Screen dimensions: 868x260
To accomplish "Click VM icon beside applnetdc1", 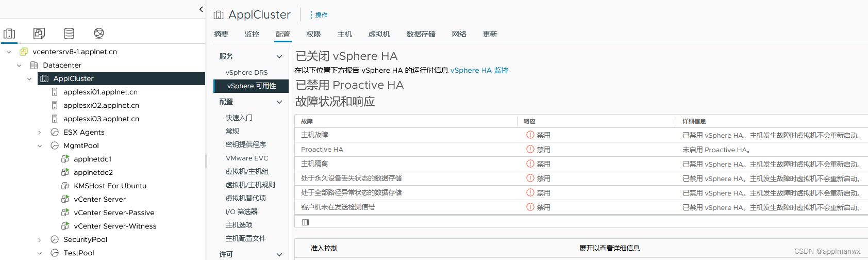I will coord(65,159).
